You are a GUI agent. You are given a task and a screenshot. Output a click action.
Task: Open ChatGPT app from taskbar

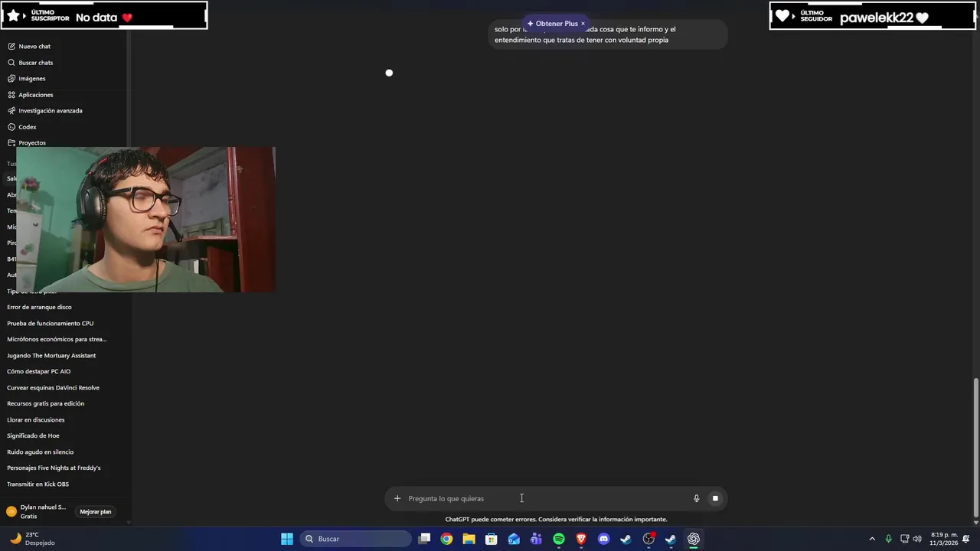pyautogui.click(x=694, y=539)
